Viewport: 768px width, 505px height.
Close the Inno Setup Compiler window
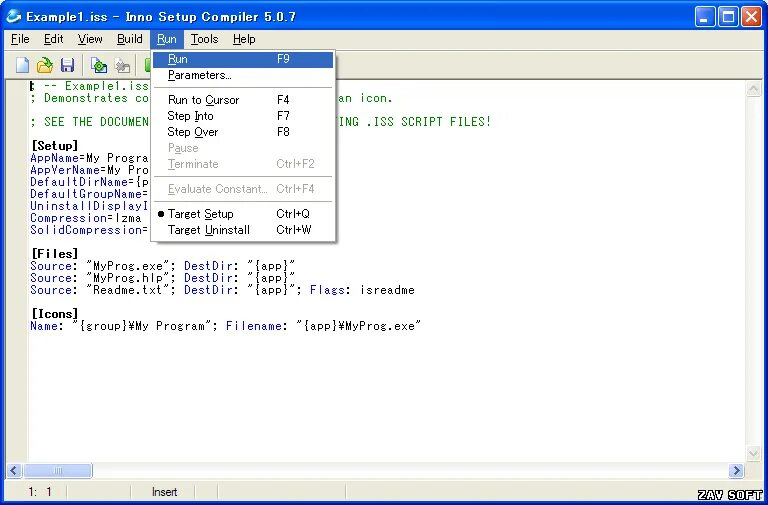[x=751, y=17]
